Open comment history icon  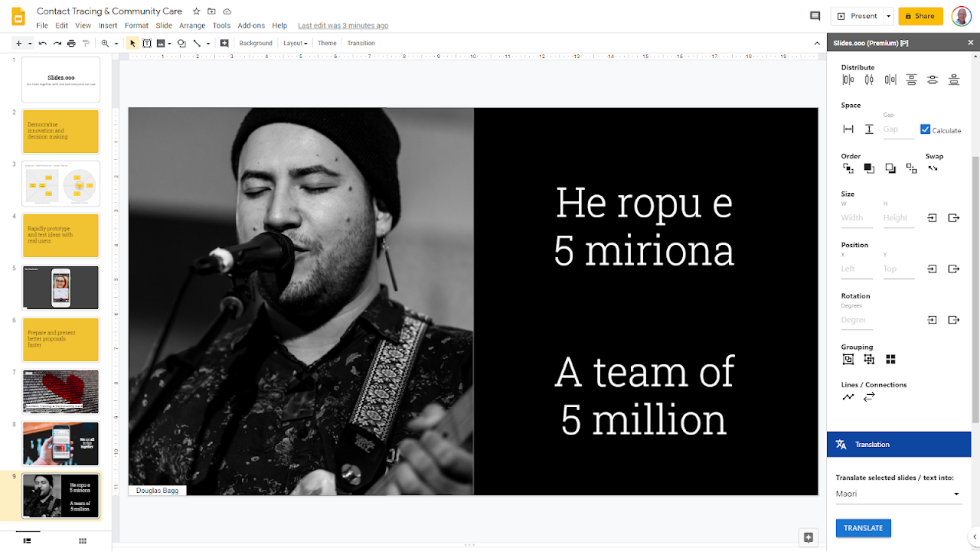click(815, 16)
